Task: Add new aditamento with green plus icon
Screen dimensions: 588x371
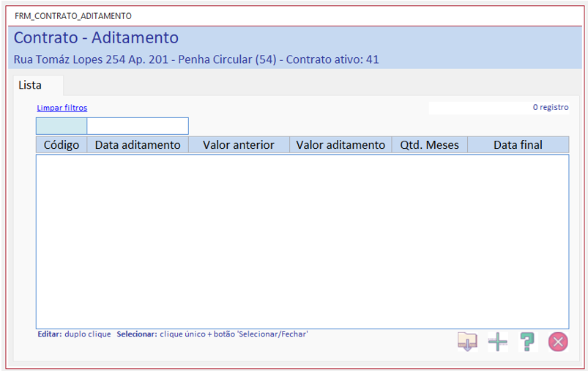Action: [498, 342]
